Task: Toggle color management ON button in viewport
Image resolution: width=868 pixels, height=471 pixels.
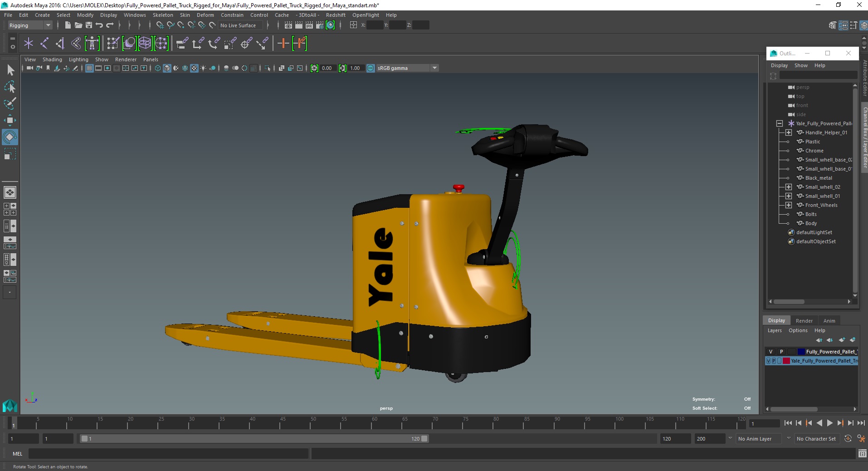Action: [x=371, y=68]
